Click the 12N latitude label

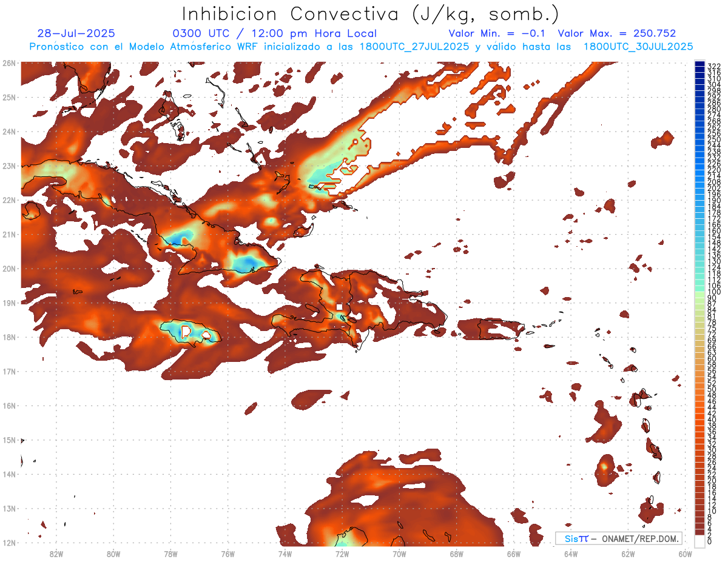pyautogui.click(x=9, y=543)
